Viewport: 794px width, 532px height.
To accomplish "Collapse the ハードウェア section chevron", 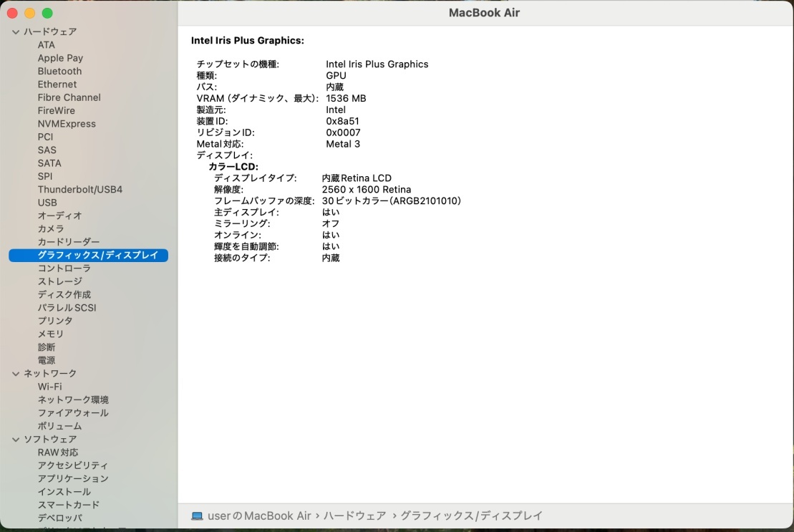I will tap(16, 32).
